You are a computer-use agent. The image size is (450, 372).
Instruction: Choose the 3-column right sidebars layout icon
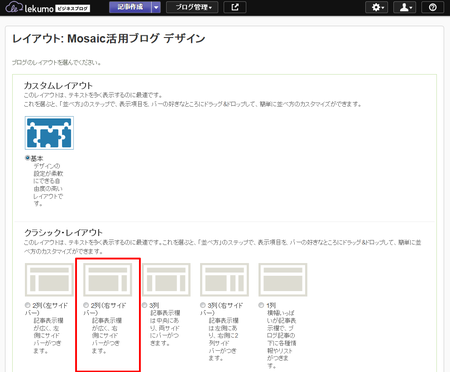pos(224,279)
